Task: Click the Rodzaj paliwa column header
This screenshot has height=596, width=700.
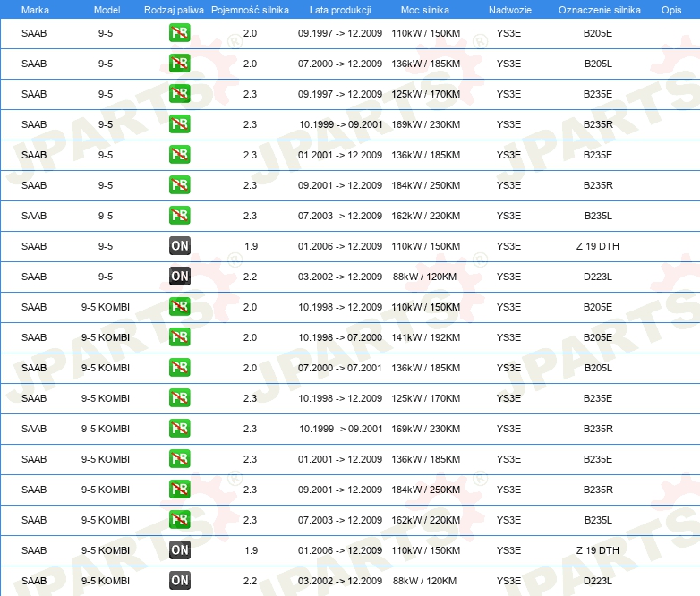Action: pyautogui.click(x=174, y=10)
